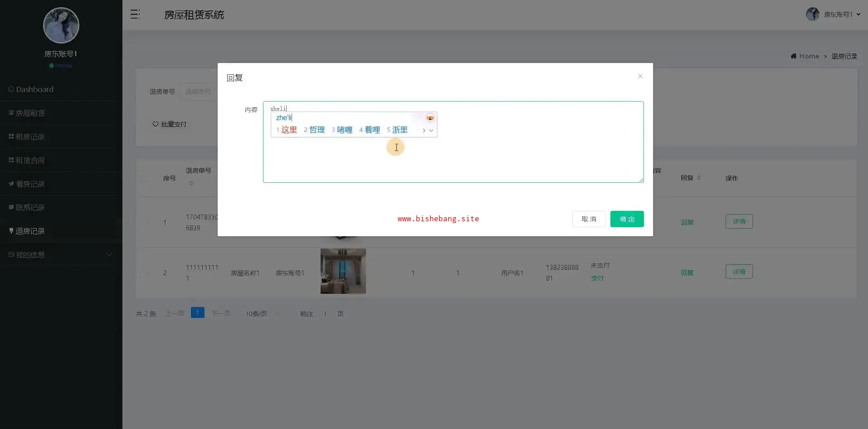
Task: Click 取消 to cancel the reply
Action: coord(589,219)
